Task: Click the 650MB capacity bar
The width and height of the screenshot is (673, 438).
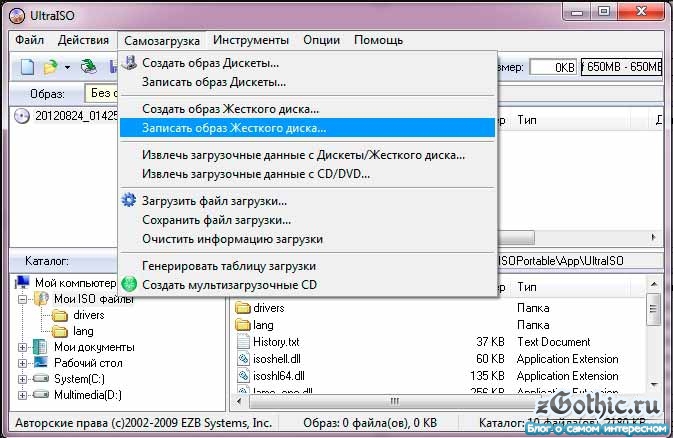Action: [x=621, y=67]
